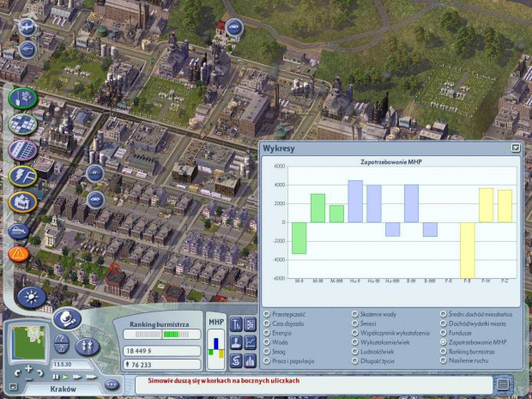This screenshot has width=532, height=399.
Task: Open the T-square planning panel icon
Action: coord(236,324)
